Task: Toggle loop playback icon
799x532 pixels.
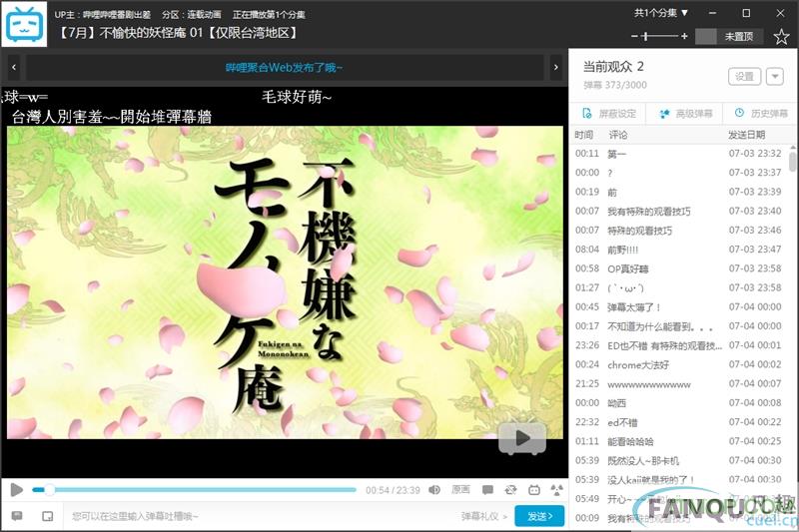Action: click(x=510, y=490)
